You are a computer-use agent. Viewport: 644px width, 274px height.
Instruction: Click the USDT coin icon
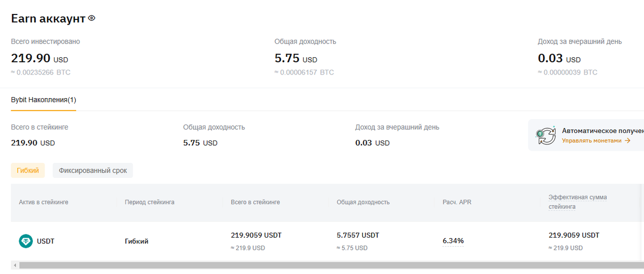[x=26, y=241]
